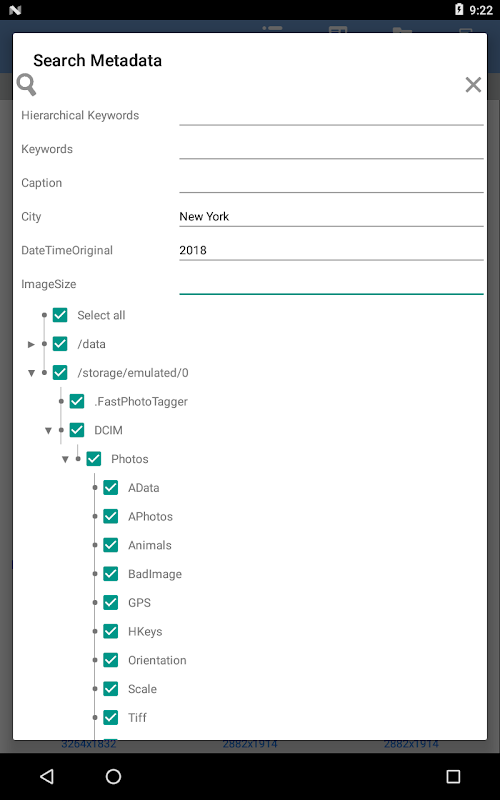The width and height of the screenshot is (500, 800).
Task: Click the City field containing New York
Action: [331, 216]
